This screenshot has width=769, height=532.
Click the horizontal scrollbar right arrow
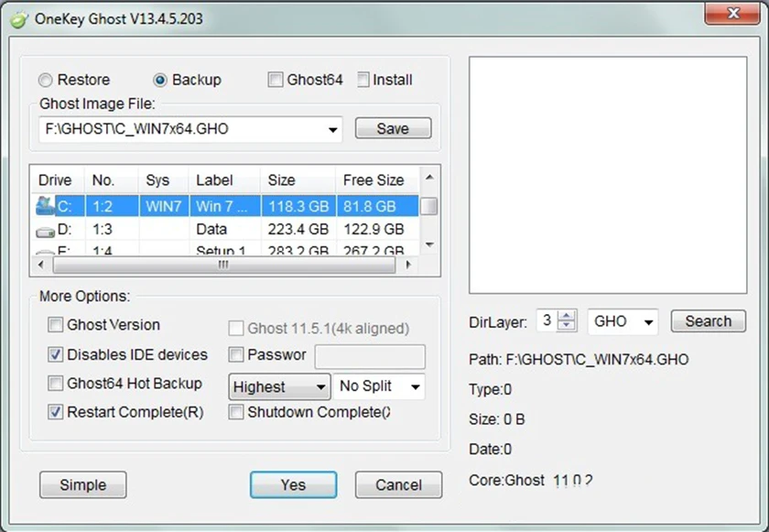tap(409, 264)
